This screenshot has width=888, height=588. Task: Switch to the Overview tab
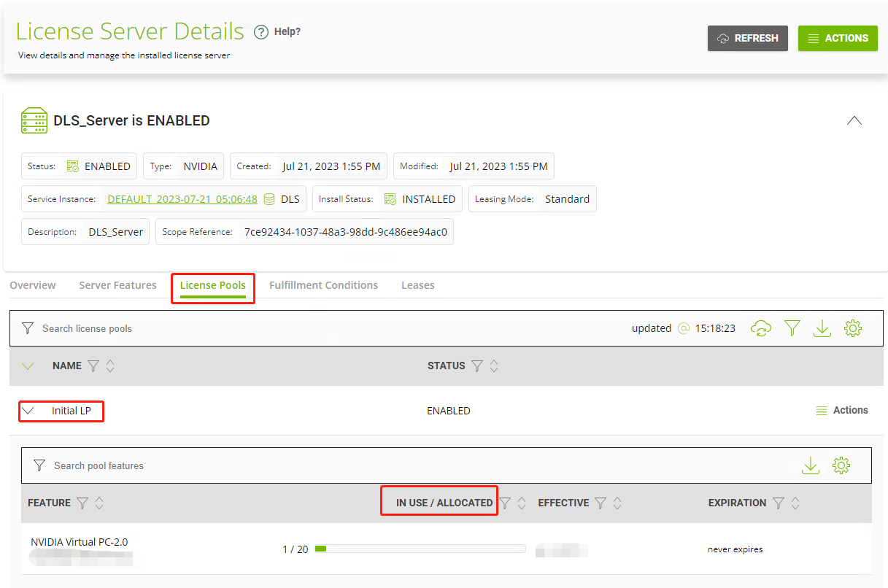(33, 285)
